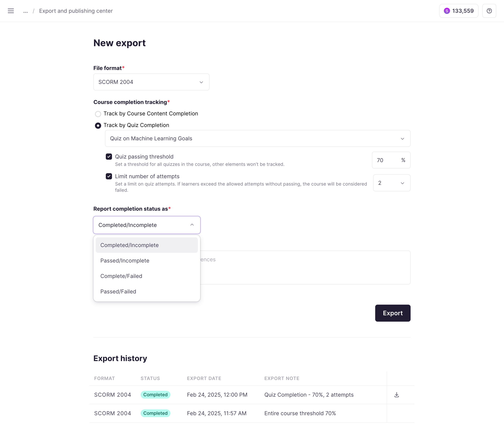Screen dimensions: 504x438
Task: Choose Completed/Incomplete option in list
Action: 147,245
